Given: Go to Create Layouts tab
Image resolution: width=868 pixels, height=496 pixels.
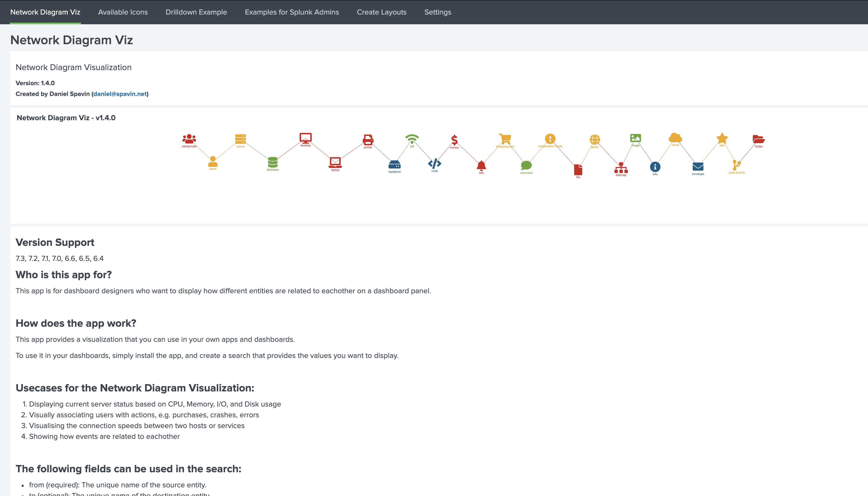Looking at the screenshot, I should (x=381, y=12).
